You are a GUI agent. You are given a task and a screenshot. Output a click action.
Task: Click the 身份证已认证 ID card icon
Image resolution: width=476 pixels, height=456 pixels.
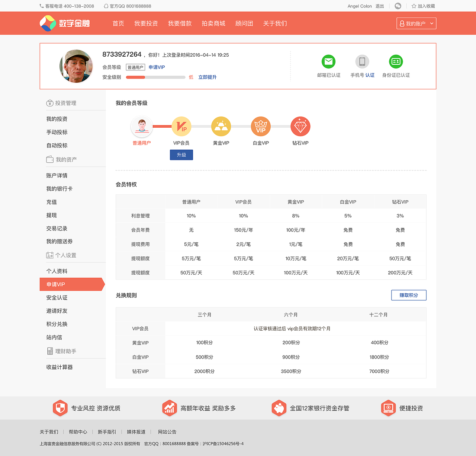click(x=396, y=61)
